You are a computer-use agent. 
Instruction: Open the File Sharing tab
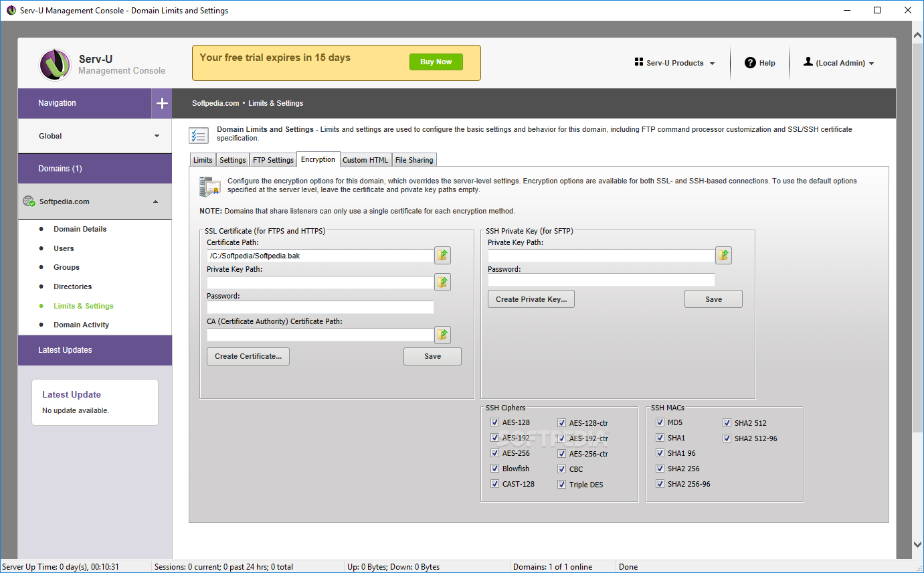click(414, 160)
